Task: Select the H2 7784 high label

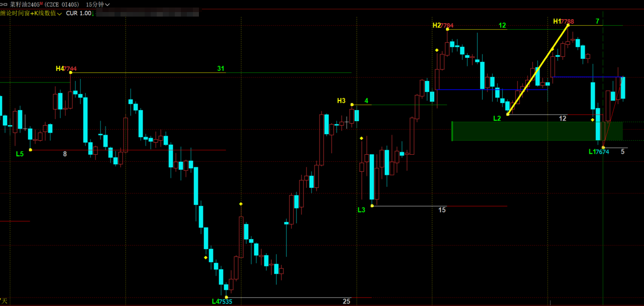Action: tap(443, 25)
